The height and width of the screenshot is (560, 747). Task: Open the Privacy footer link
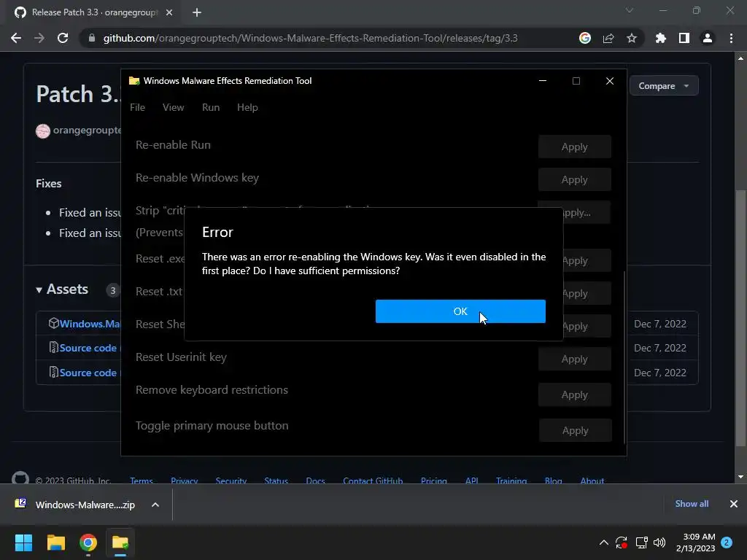click(184, 481)
